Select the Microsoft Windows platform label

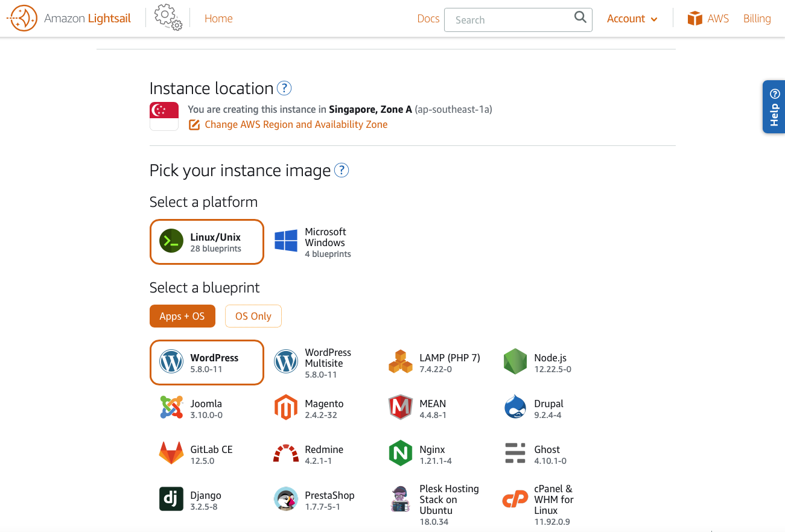tap(325, 237)
